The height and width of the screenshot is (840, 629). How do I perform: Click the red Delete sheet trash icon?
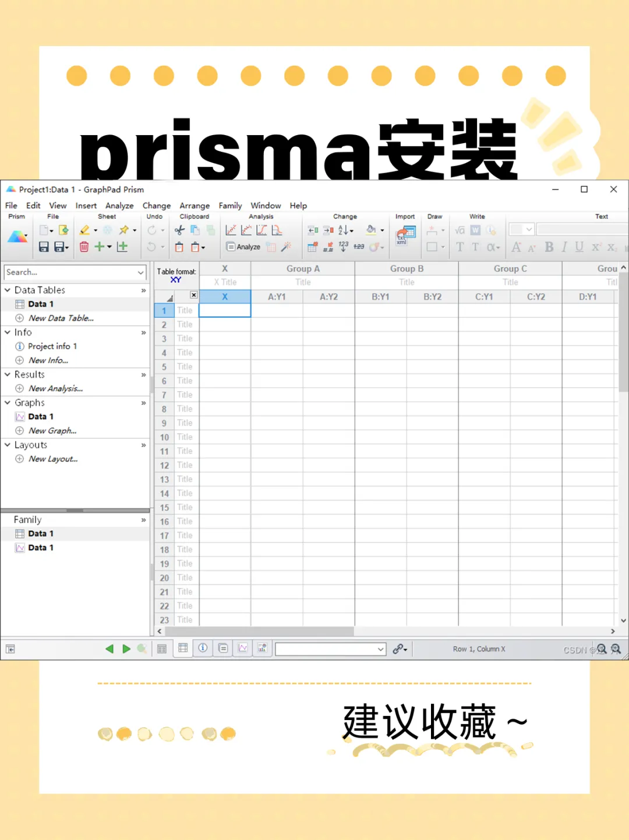click(84, 247)
